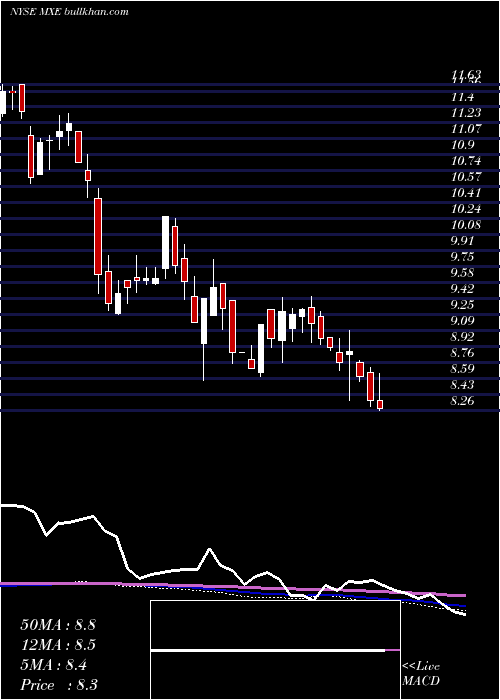Click the 5MA : 8.4 readout
This screenshot has height=700, width=500.
54,665
